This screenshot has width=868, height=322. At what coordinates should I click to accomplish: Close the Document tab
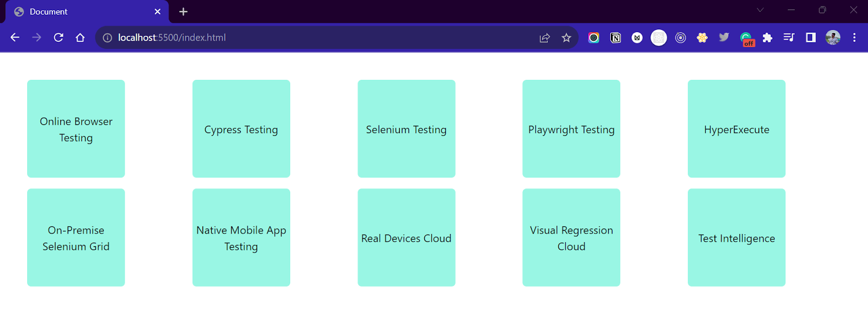coord(157,11)
